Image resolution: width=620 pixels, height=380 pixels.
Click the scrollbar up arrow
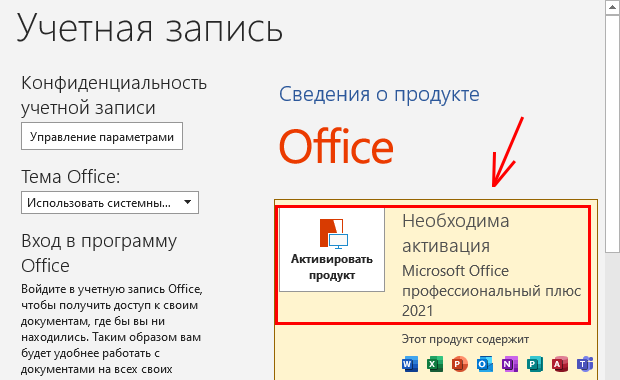(612, 8)
